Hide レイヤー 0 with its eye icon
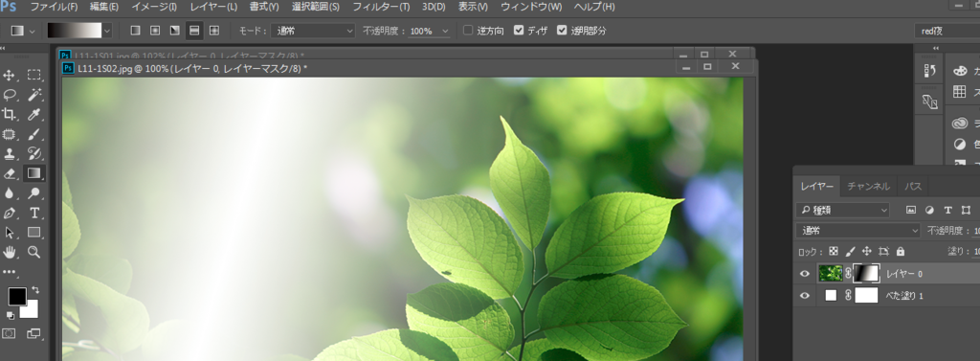980x361 pixels. 805,274
